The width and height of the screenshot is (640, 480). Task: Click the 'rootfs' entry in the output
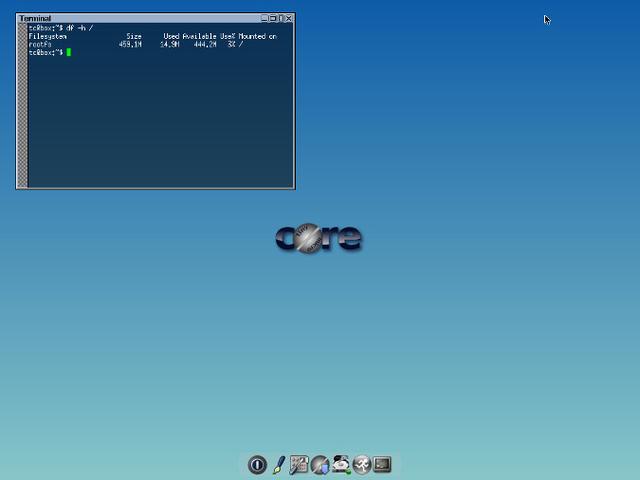point(40,44)
